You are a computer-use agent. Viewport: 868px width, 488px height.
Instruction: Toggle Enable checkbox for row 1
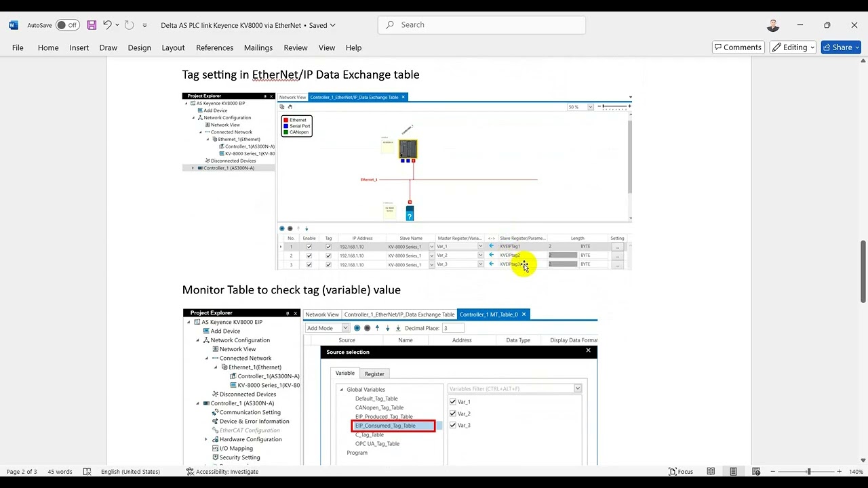pos(309,247)
